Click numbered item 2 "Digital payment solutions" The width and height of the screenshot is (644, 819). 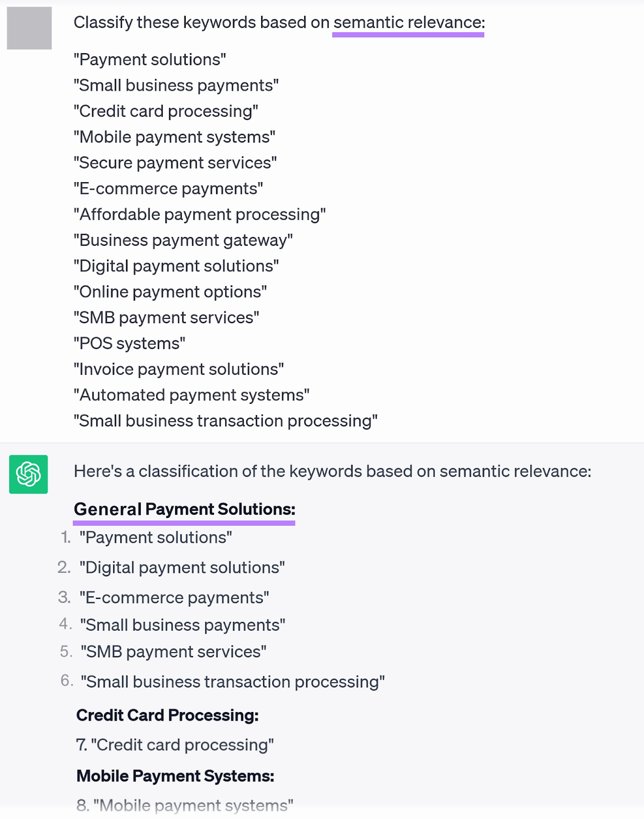tap(182, 568)
